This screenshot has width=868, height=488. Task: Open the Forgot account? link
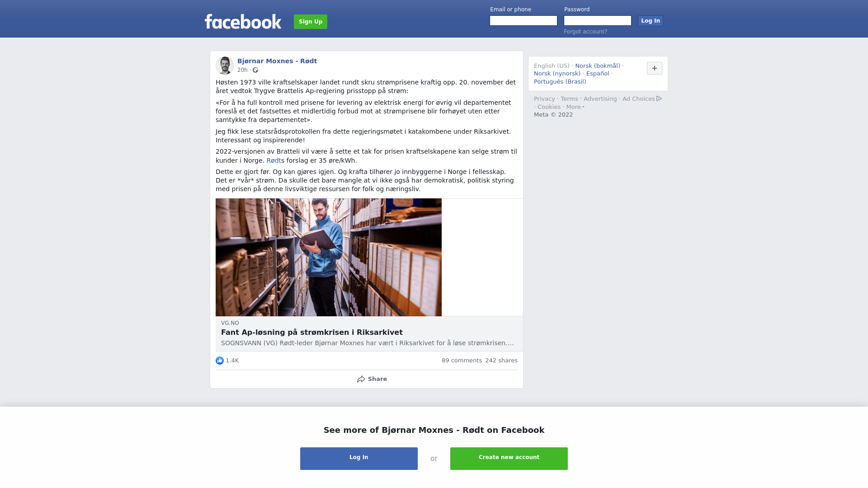(x=585, y=32)
